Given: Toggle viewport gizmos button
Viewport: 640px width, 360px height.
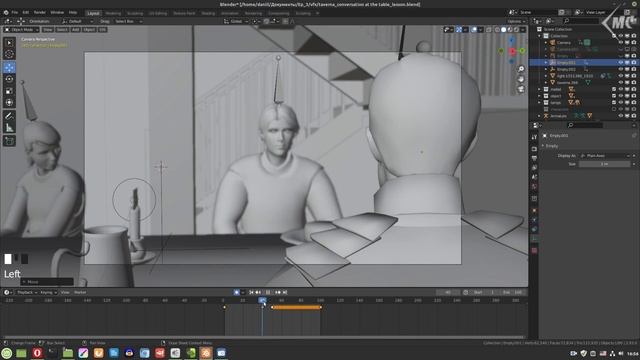Looking at the screenshot, I should tap(459, 29).
